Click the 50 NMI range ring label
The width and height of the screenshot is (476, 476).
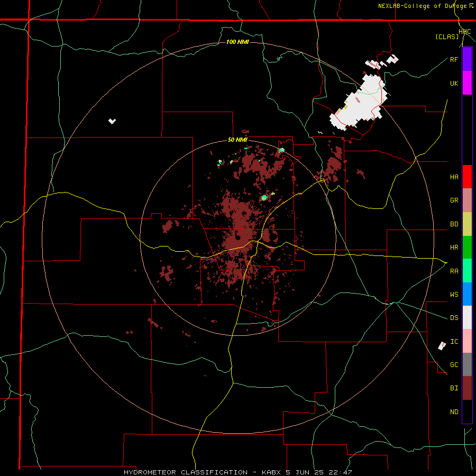coord(237,140)
